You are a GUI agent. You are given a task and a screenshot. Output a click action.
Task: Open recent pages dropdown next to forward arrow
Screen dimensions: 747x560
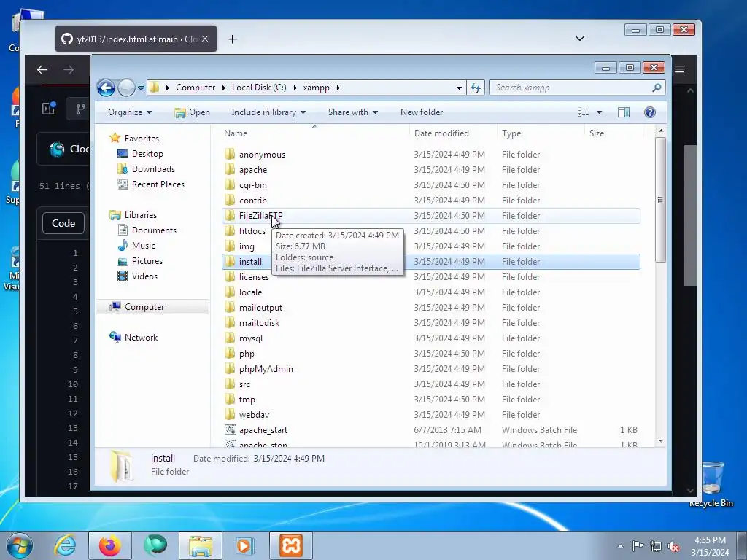coord(141,88)
